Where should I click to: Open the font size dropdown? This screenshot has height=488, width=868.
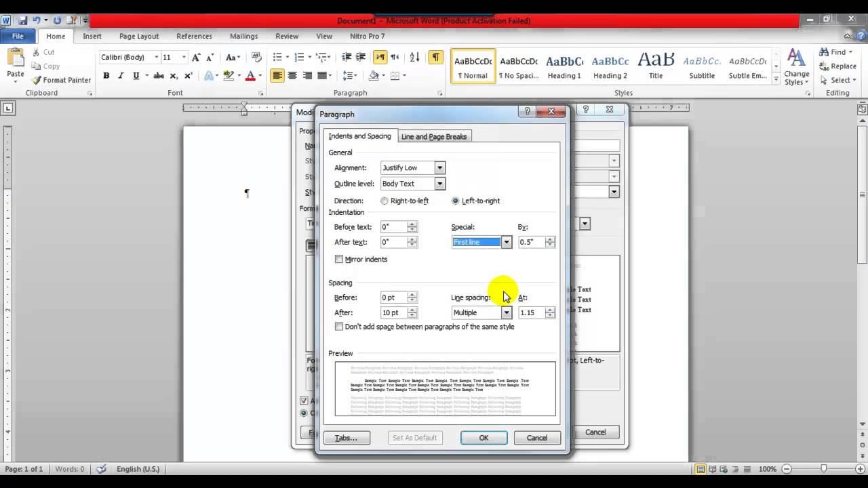pyautogui.click(x=183, y=58)
